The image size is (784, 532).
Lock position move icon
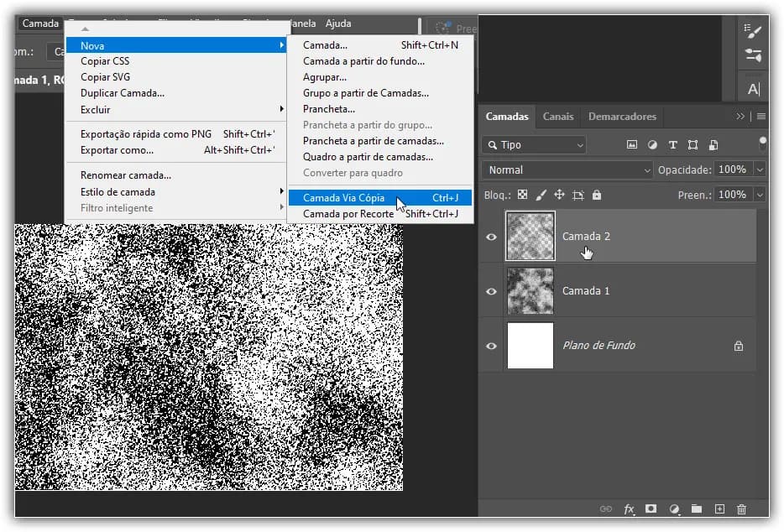pyautogui.click(x=559, y=195)
